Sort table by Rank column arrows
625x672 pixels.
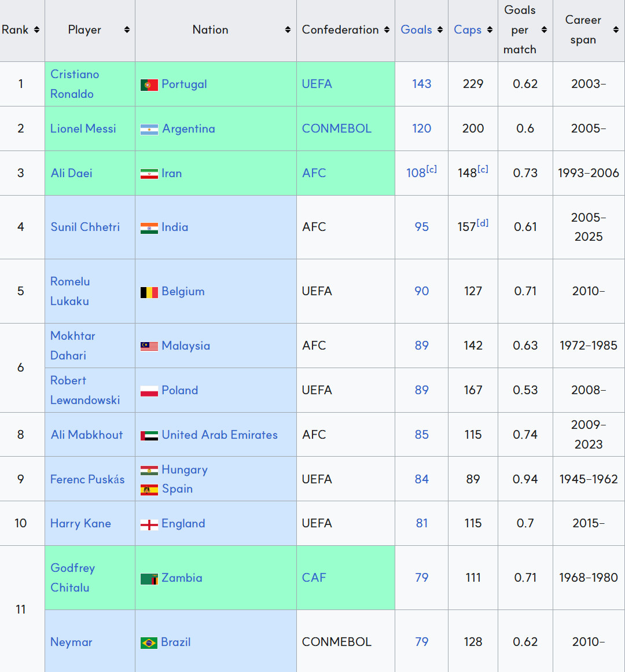(x=37, y=30)
